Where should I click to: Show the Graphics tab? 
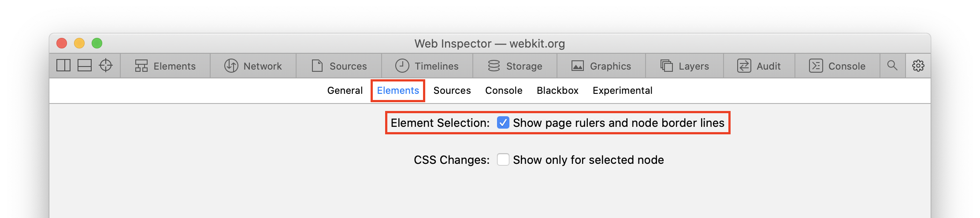tap(601, 66)
